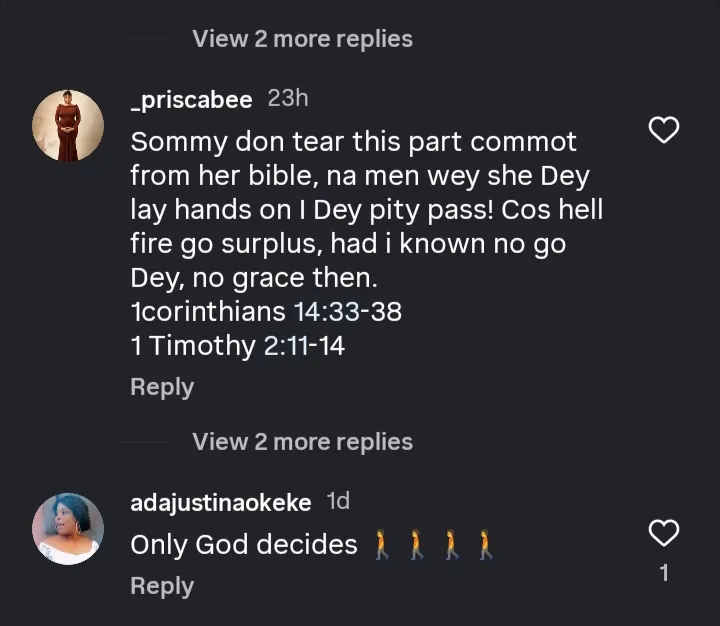This screenshot has width=720, height=626.
Task: Tap the last walking person emoji
Action: point(486,545)
